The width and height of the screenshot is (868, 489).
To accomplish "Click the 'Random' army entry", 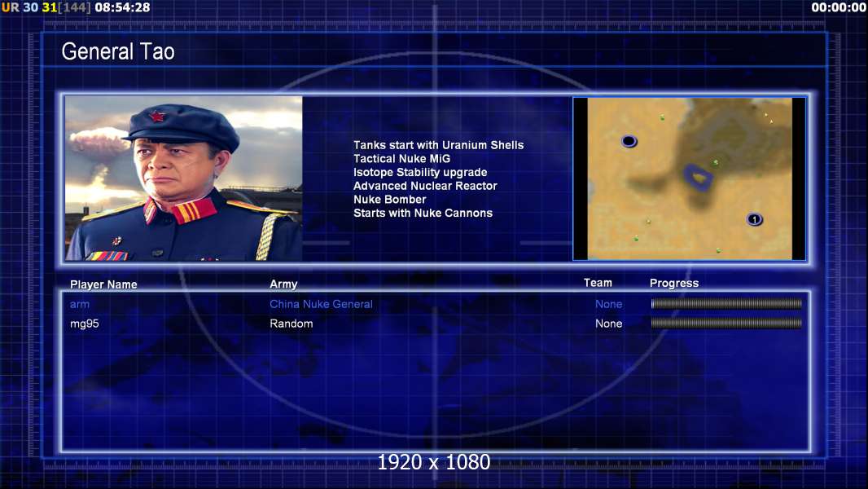I will pos(292,324).
